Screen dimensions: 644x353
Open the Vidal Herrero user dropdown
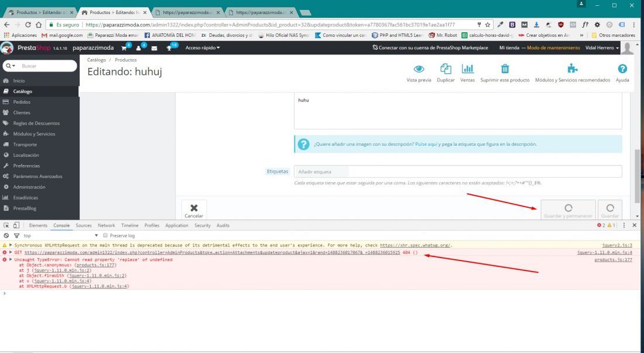tap(602, 48)
